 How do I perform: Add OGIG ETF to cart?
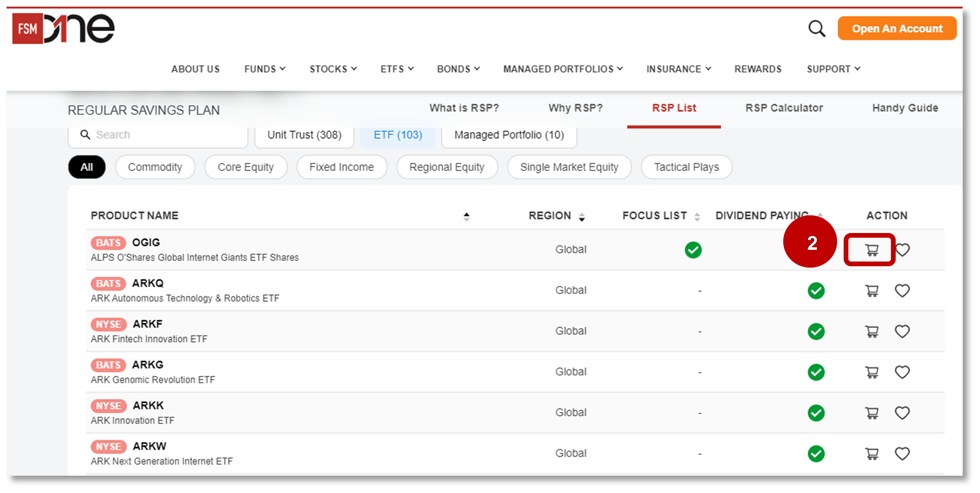(x=871, y=250)
